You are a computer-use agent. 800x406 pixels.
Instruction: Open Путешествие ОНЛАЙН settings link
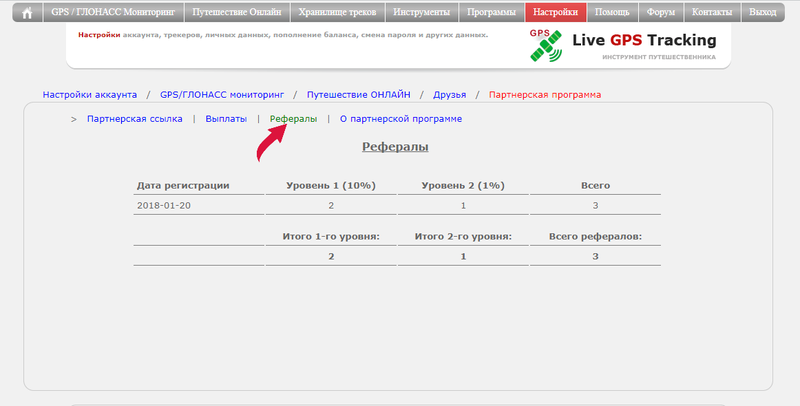point(358,95)
